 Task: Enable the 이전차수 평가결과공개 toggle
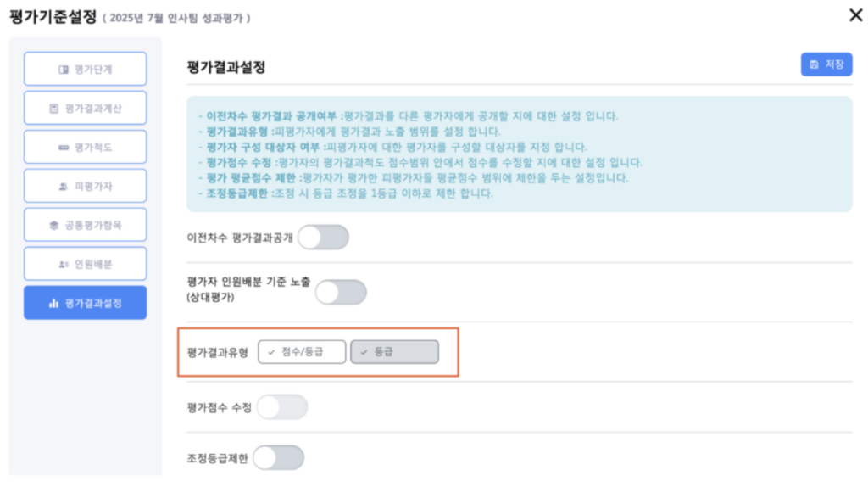[323, 238]
